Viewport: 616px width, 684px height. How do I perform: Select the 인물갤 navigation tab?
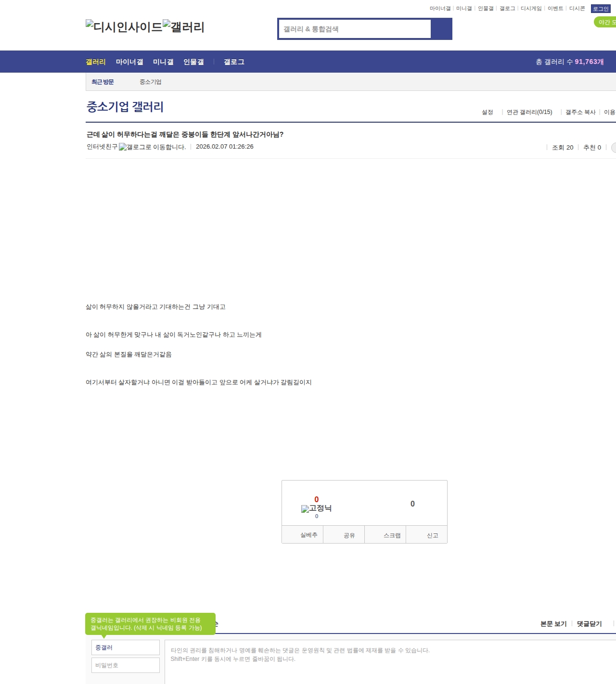(193, 62)
